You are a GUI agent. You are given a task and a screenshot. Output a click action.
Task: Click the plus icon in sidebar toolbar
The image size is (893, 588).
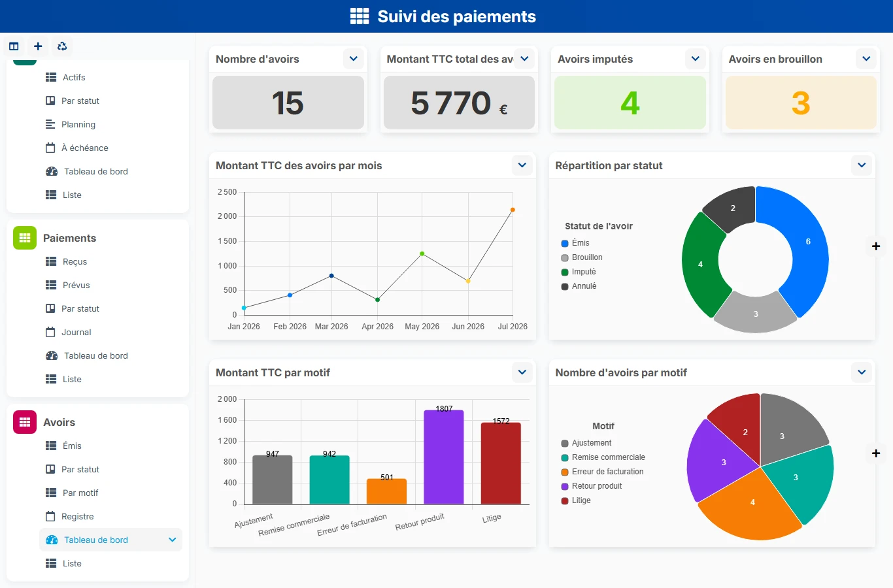point(38,46)
